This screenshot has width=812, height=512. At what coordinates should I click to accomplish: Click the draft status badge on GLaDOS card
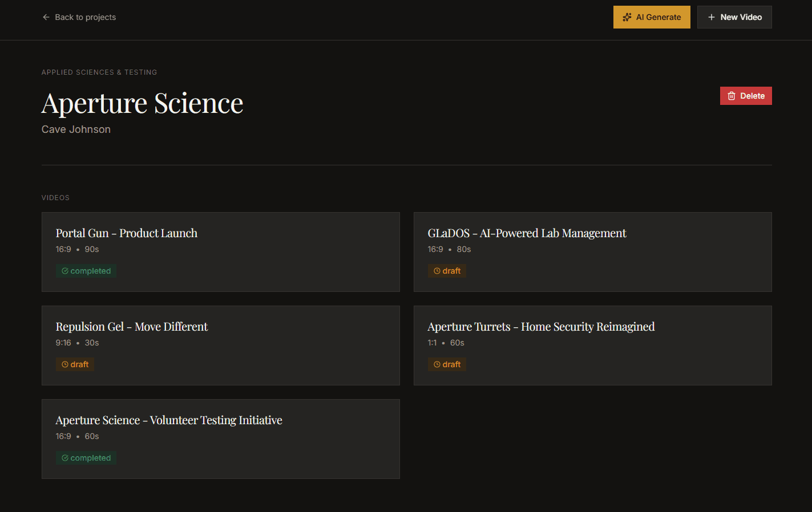447,270
